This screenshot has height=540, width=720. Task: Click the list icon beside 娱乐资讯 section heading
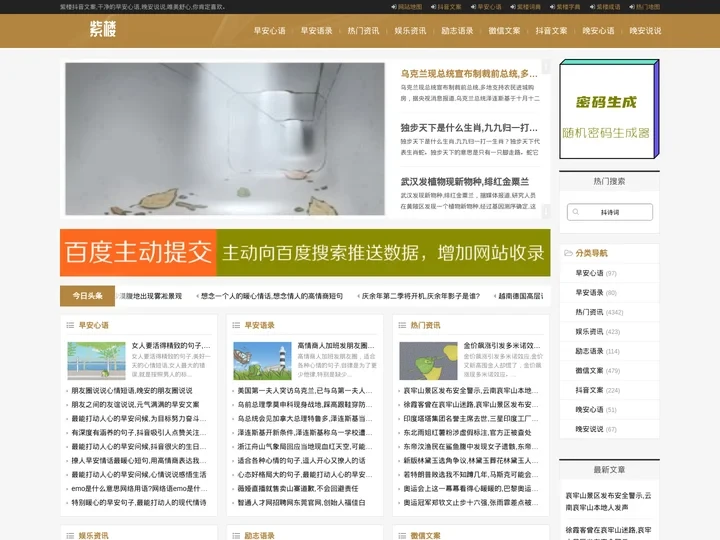(x=70, y=535)
